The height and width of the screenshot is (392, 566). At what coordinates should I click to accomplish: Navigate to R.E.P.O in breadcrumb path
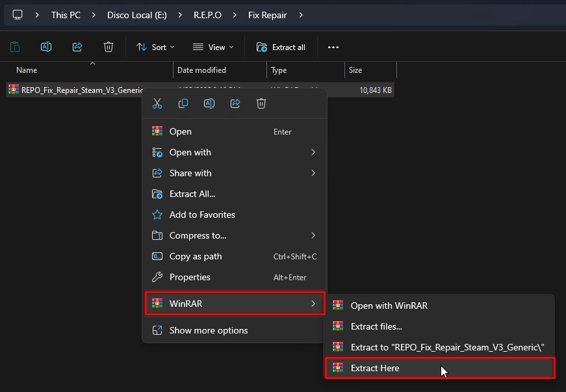click(207, 14)
